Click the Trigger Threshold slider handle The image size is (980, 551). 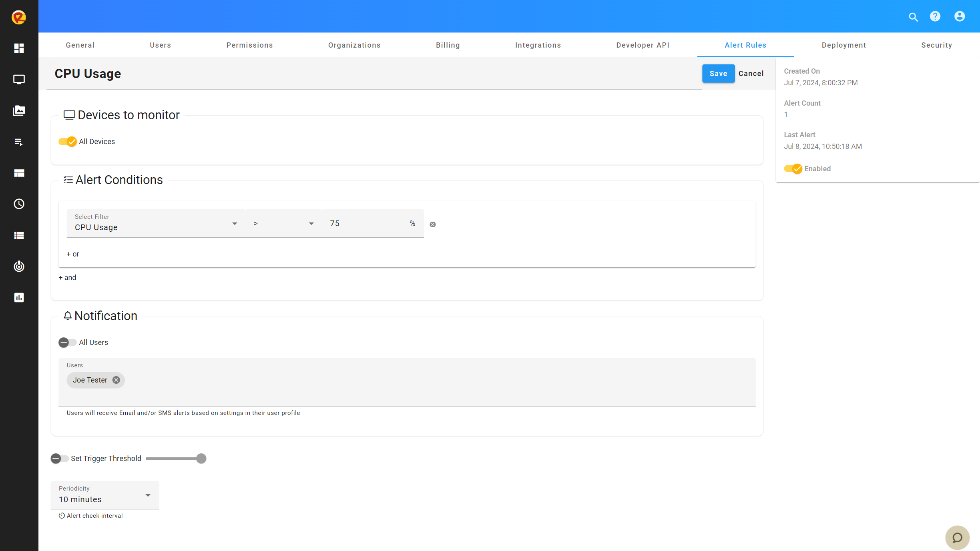[x=201, y=459]
